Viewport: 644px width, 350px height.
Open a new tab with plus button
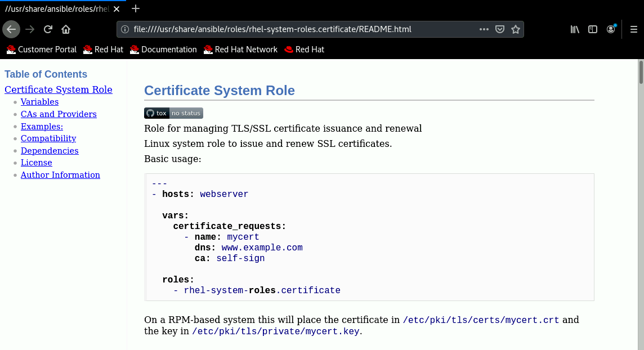[x=135, y=8]
